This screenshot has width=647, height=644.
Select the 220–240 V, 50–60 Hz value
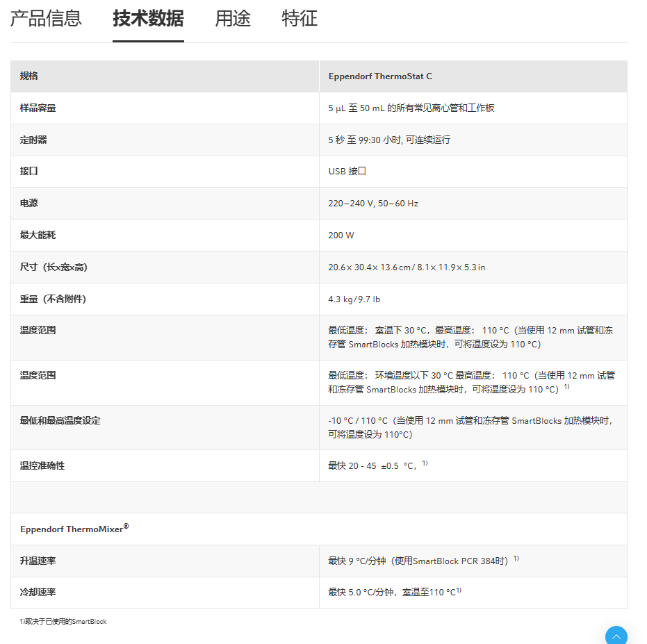pyautogui.click(x=373, y=204)
